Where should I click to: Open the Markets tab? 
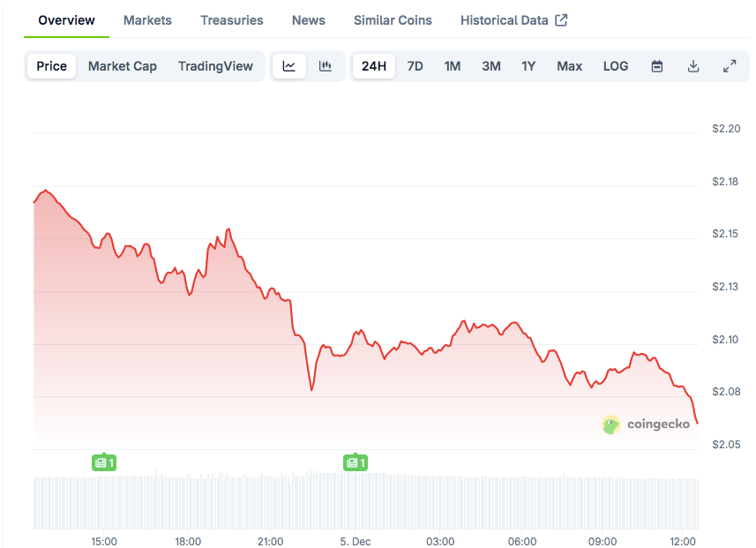[147, 19]
